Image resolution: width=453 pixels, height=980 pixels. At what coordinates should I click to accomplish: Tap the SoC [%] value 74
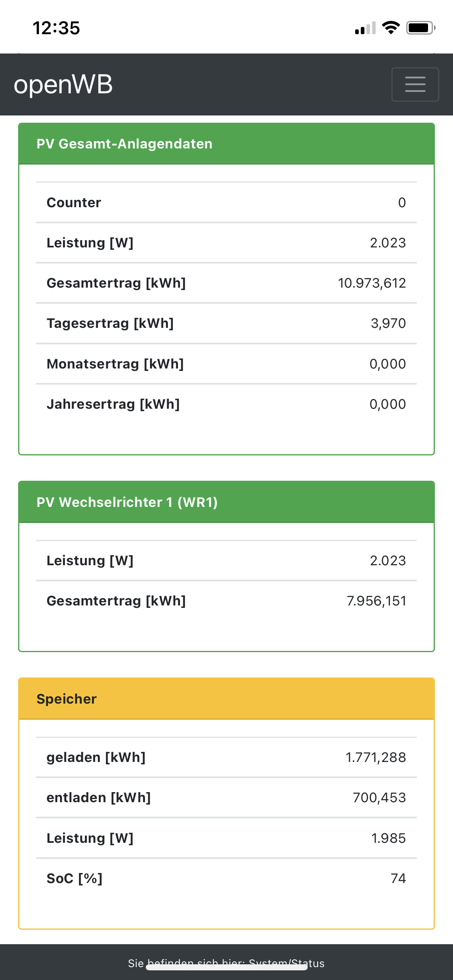398,878
